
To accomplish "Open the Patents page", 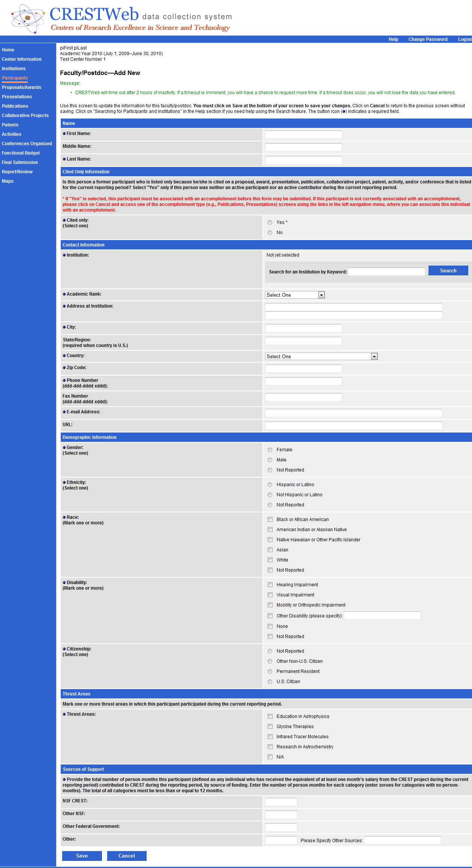I will (x=10, y=125).
